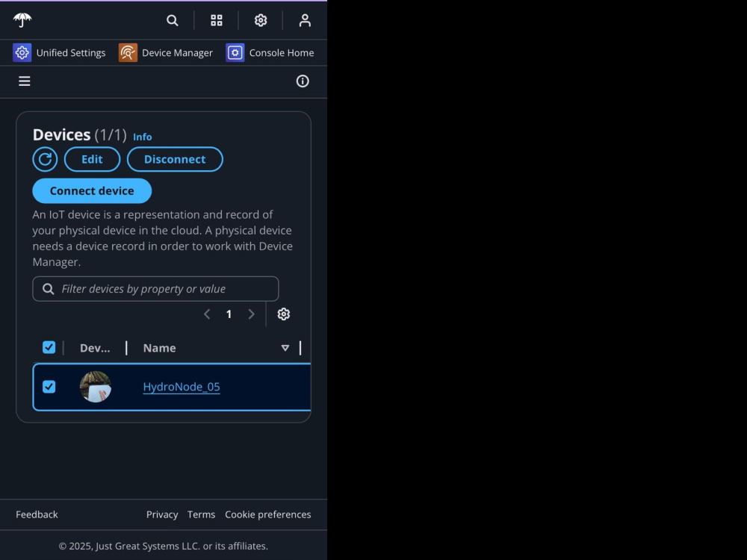Viewport: 747px width, 560px height.
Task: Open the Terms footer link
Action: pos(201,514)
